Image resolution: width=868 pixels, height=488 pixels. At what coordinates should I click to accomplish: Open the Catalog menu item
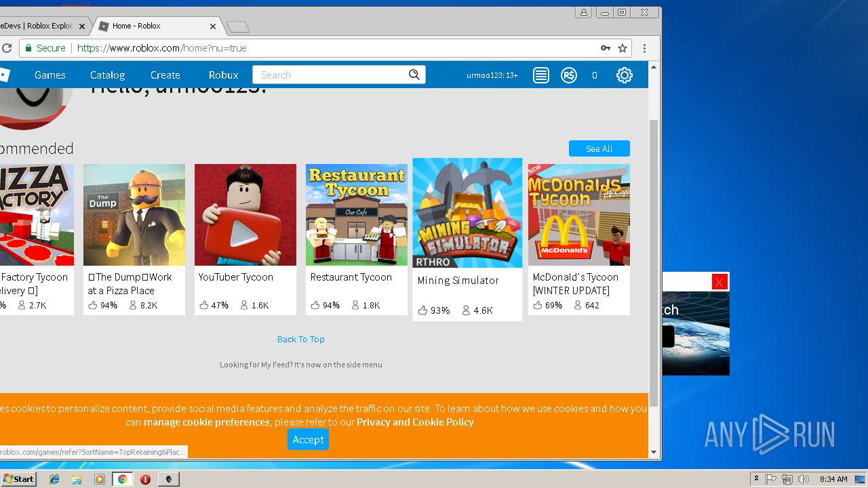pos(107,75)
